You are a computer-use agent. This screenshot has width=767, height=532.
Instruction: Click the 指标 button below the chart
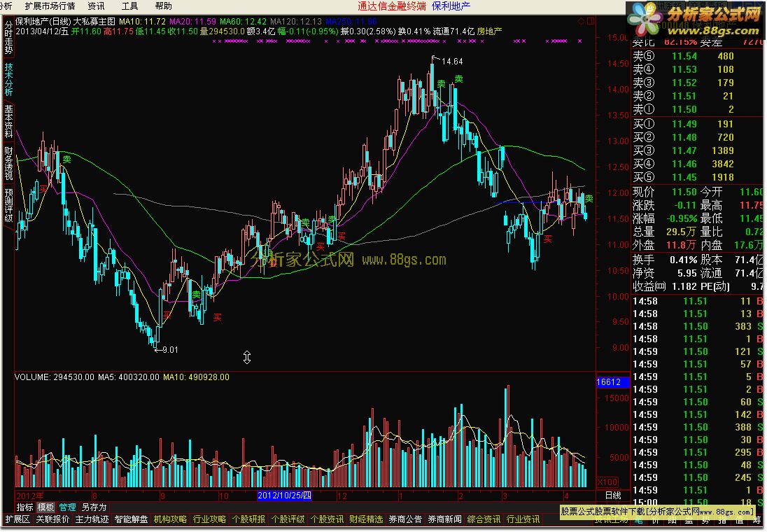coord(24,507)
